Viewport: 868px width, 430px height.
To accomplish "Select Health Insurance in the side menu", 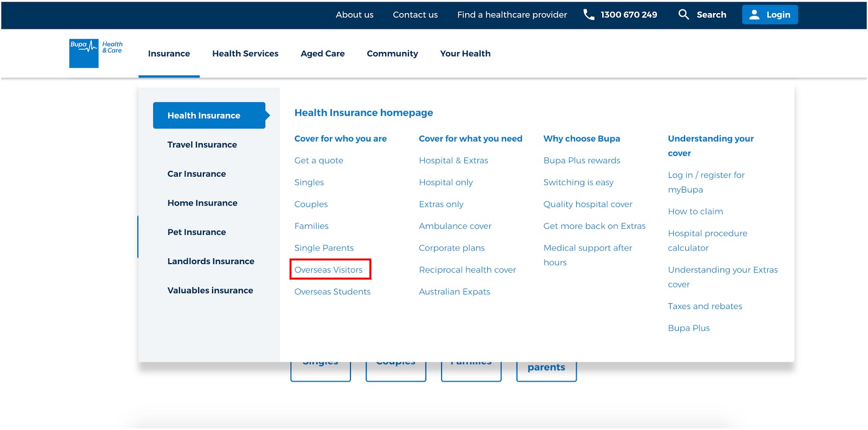I will [209, 115].
